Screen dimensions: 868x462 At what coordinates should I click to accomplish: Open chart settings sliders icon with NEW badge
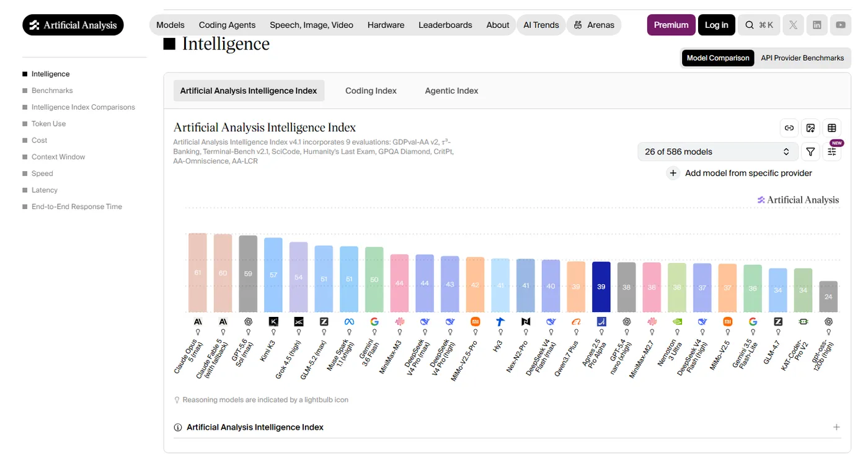coord(832,152)
